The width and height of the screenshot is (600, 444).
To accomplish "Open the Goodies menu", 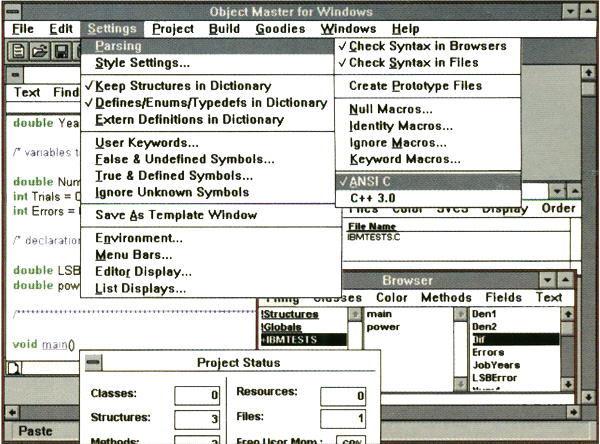I will (279, 29).
